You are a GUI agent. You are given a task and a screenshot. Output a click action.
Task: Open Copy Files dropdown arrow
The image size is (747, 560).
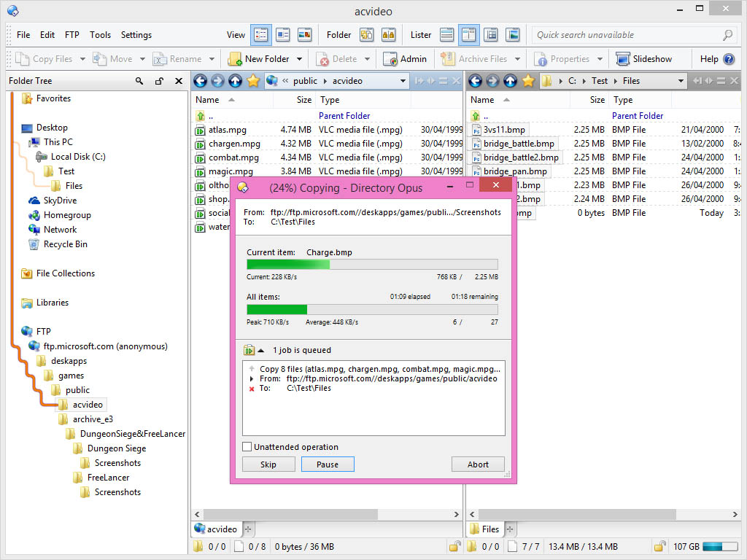(82, 59)
